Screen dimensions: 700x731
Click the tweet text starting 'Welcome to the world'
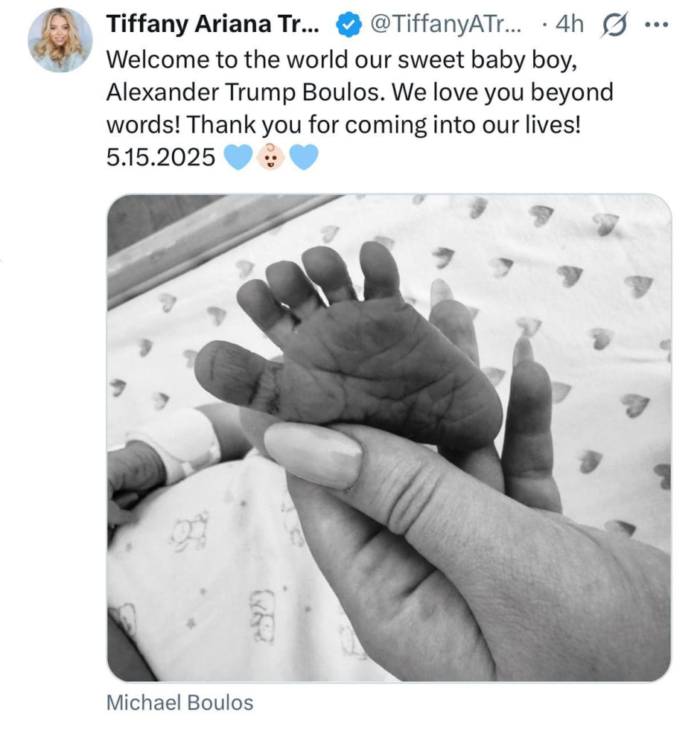(343, 61)
